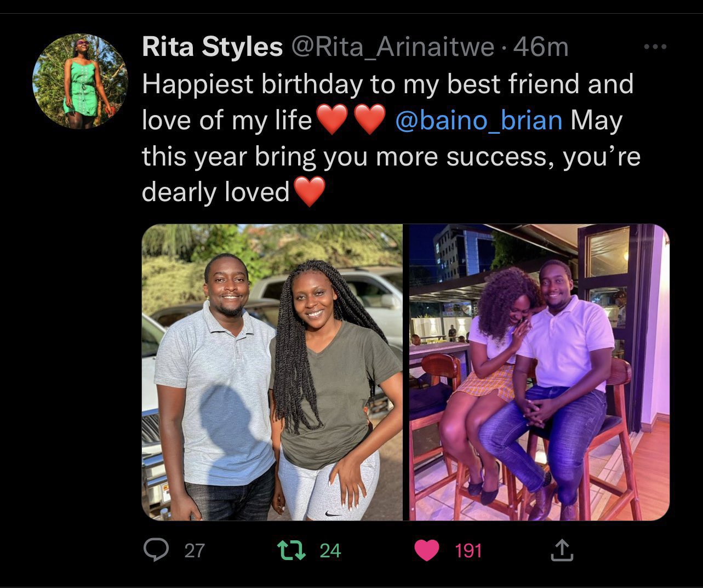The image size is (703, 588).
Task: Click the second red heart before @baino_brian
Action: click(x=370, y=120)
